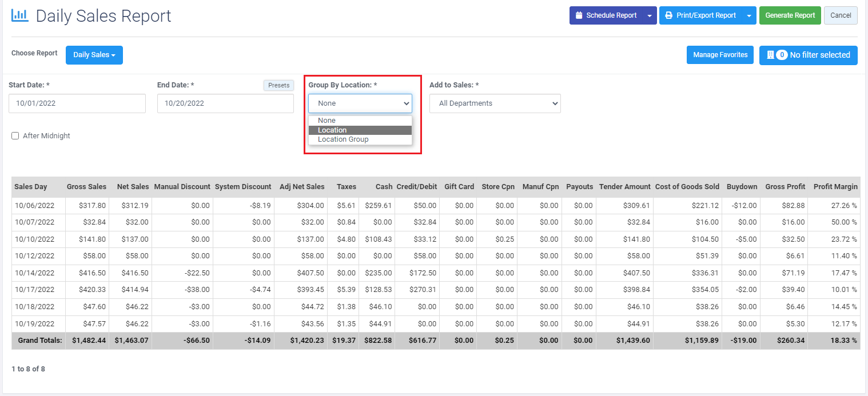
Task: Click the Generate Report button
Action: (x=789, y=15)
